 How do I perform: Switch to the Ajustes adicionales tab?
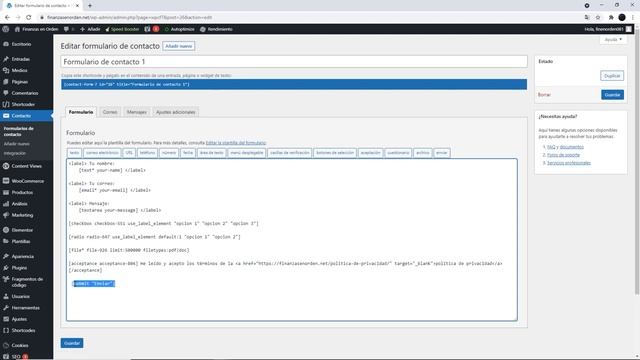[x=176, y=112]
